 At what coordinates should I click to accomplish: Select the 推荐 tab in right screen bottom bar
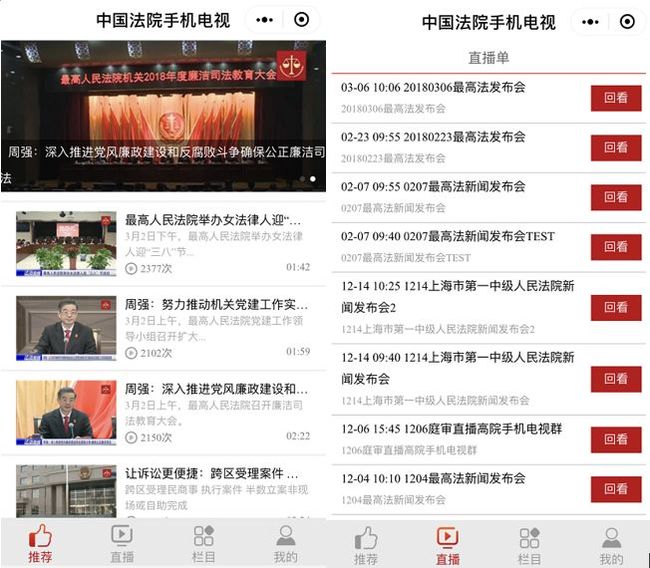pyautogui.click(x=366, y=546)
